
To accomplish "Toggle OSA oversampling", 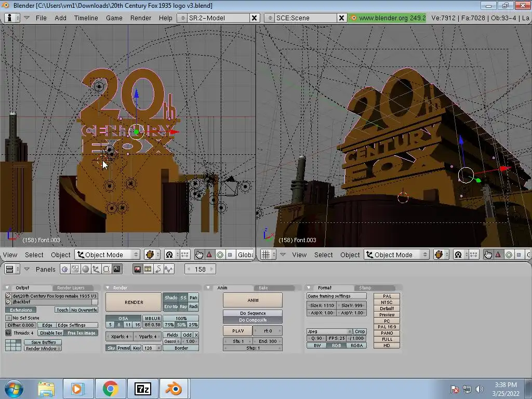I will pyautogui.click(x=123, y=318).
